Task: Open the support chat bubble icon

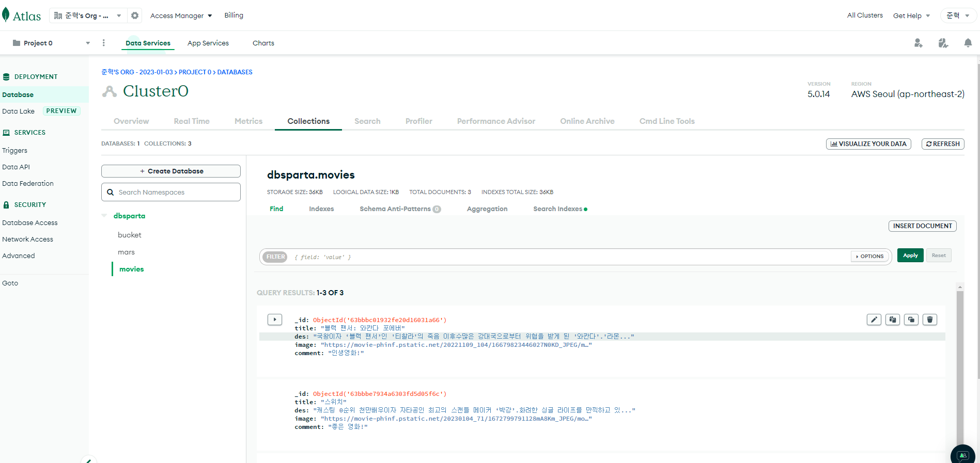Action: 963,455
